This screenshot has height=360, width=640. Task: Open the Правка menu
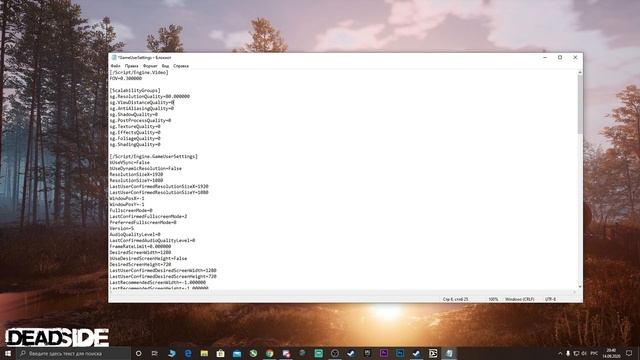coord(131,66)
